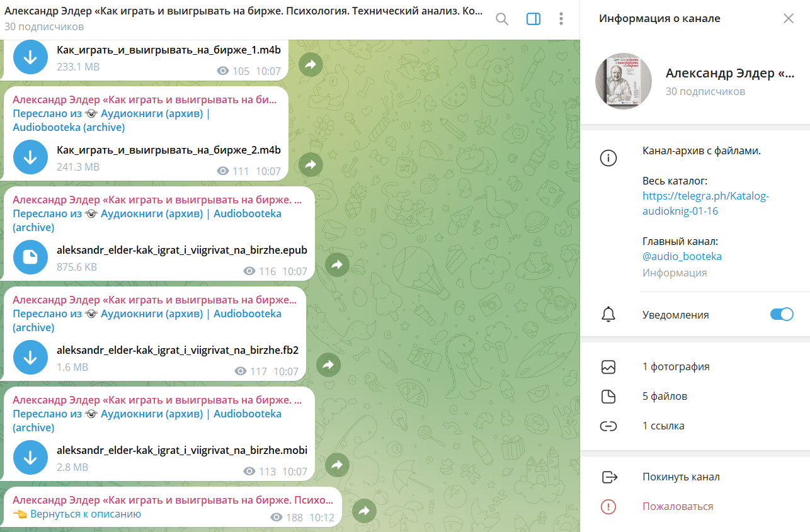
Task: Forward the mobi file message
Action: point(337,465)
